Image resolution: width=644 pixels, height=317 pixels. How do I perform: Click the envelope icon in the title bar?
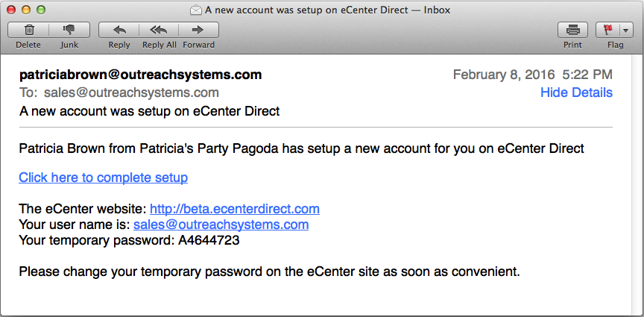[196, 10]
